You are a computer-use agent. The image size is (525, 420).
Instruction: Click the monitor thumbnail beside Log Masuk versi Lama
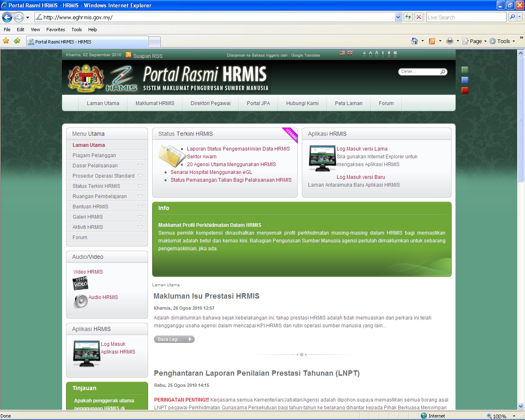pos(322,158)
